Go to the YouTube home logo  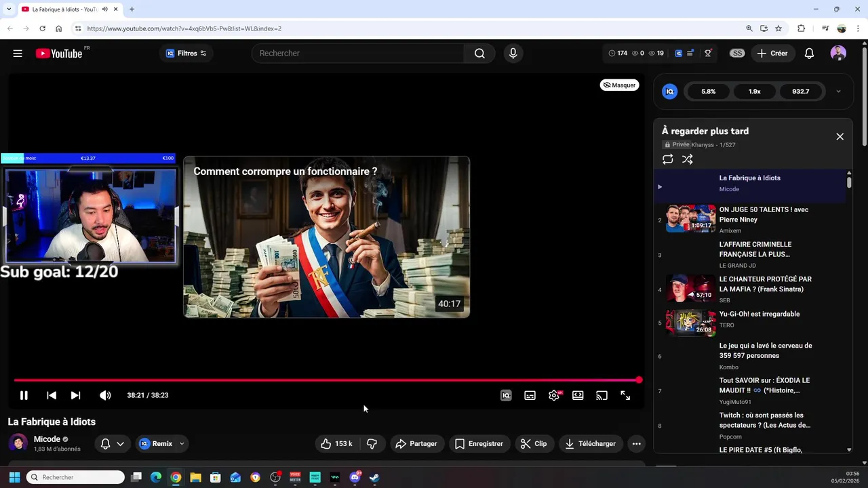pyautogui.click(x=59, y=54)
